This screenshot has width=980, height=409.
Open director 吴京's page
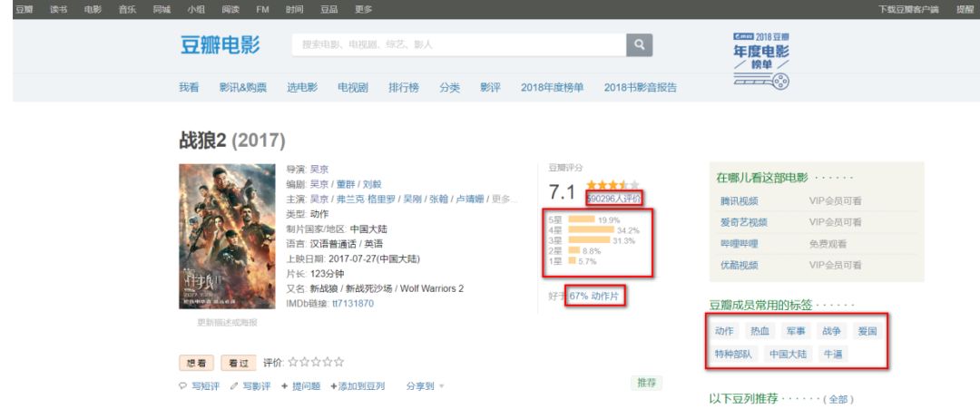[319, 170]
